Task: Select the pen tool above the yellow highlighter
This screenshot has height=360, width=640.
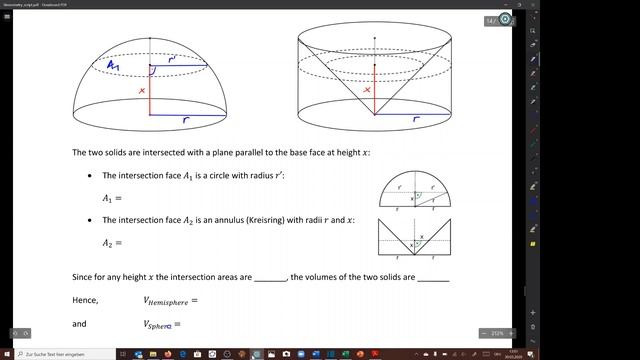Action: [533, 229]
